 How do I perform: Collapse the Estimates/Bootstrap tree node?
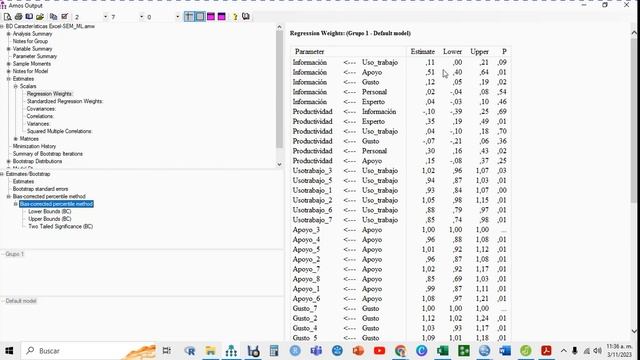[2, 174]
